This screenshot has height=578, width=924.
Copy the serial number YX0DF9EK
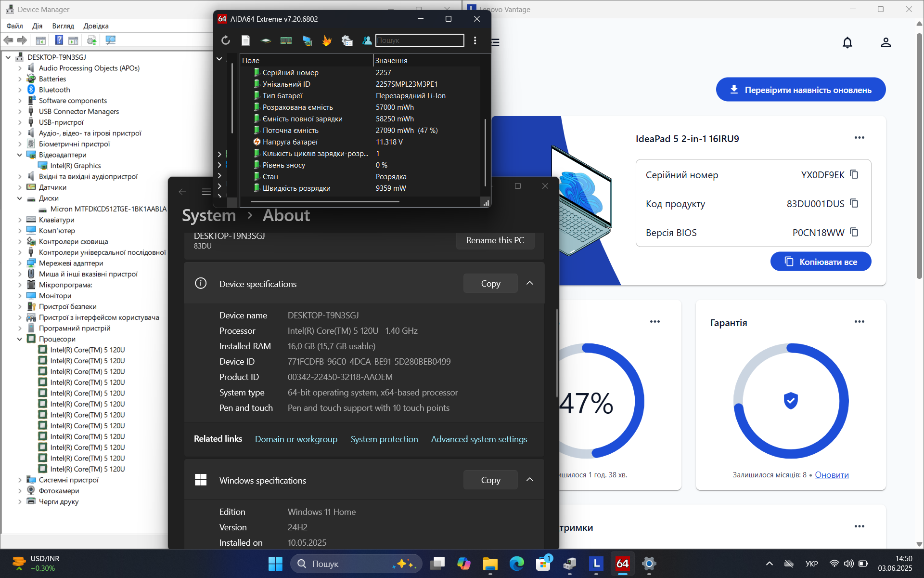point(854,174)
